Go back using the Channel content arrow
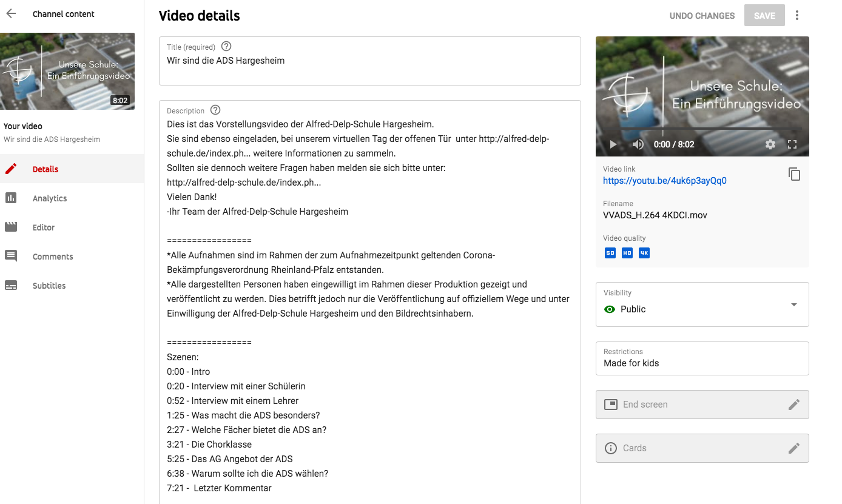Viewport: 842px width, 504px height. 11,14
